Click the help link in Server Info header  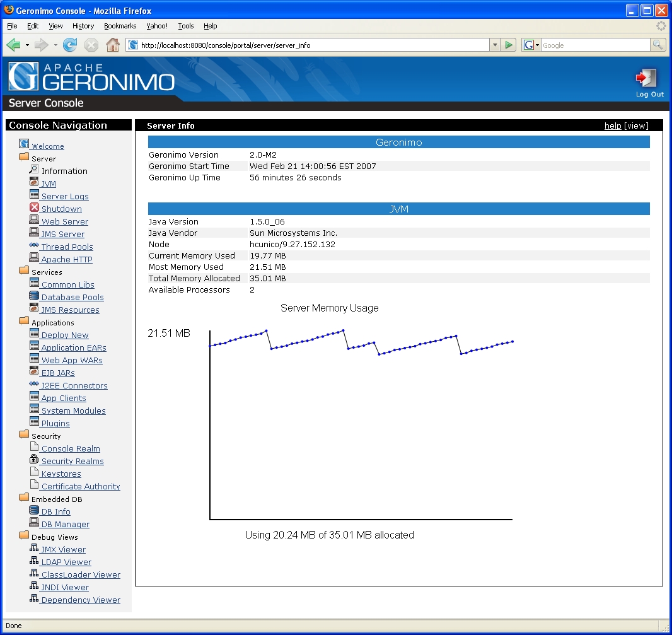pos(613,125)
